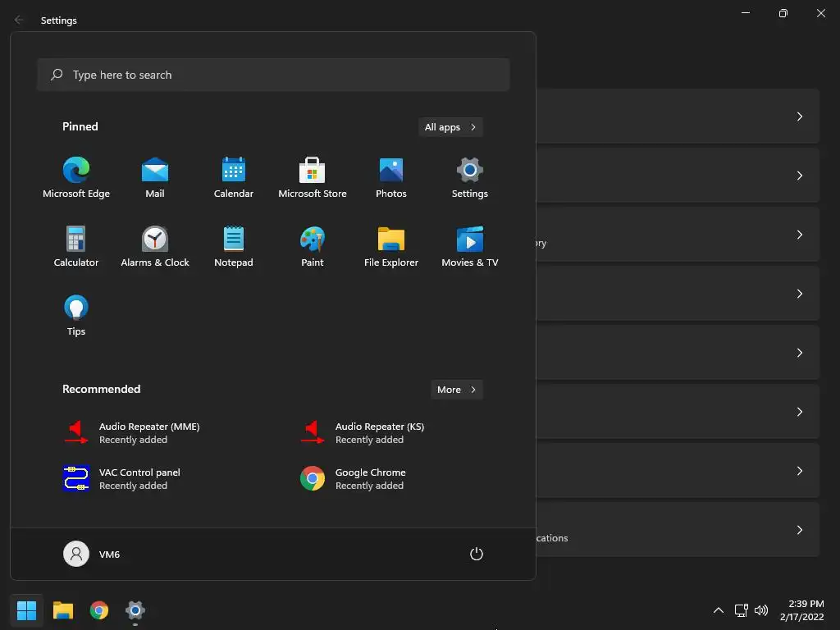840x630 pixels.
Task: Expand the seventh Settings row chevron
Action: [x=799, y=471]
